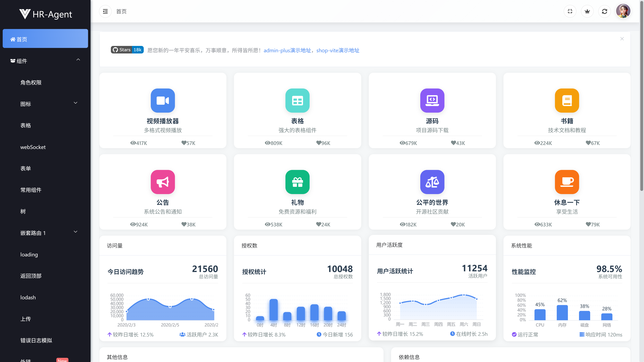Click the green gift icon

click(x=297, y=182)
